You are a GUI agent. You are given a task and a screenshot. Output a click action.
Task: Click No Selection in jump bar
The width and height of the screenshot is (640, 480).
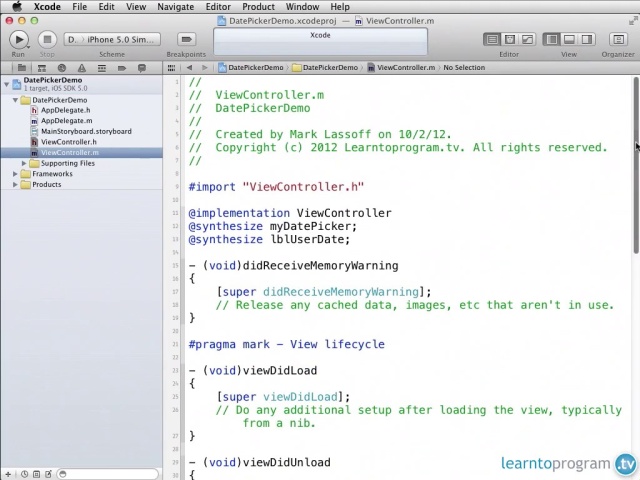[464, 68]
